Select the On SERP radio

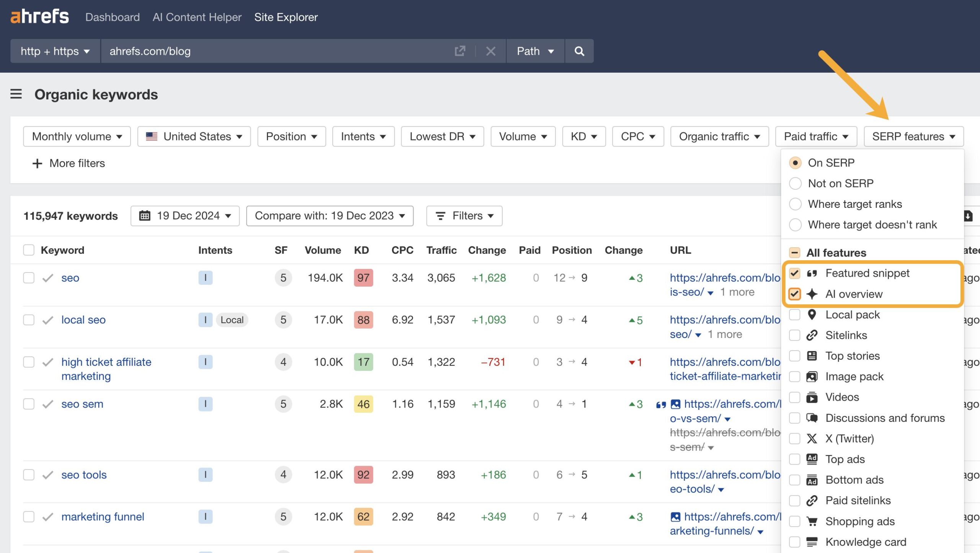[795, 163]
